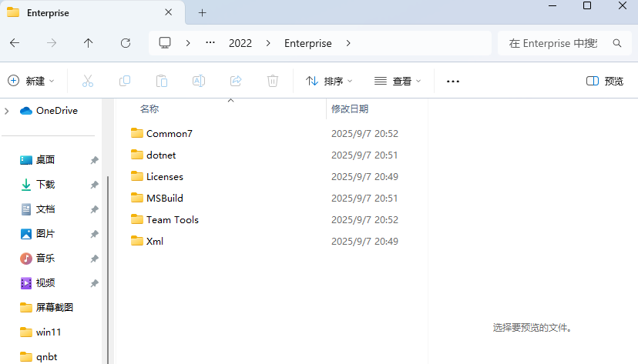638x364 pixels.
Task: Click the Copy icon in toolbar
Action: click(x=125, y=81)
